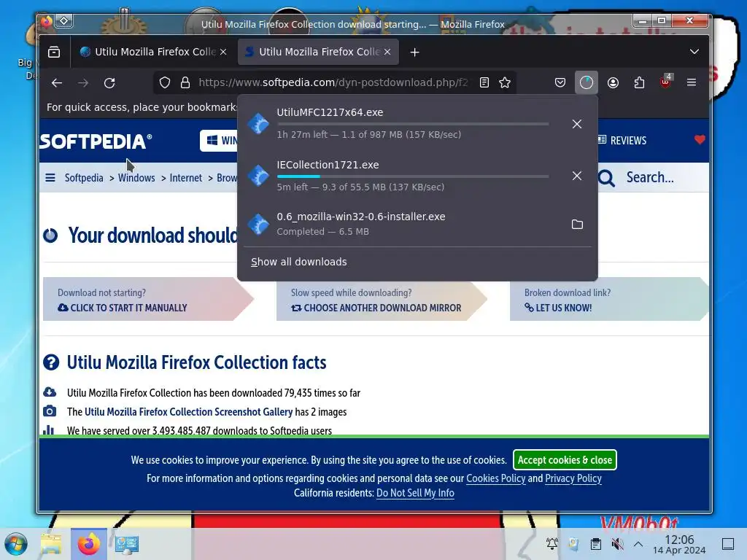Click the Softpedia search magnifier icon
747x560 pixels.
[x=606, y=178]
